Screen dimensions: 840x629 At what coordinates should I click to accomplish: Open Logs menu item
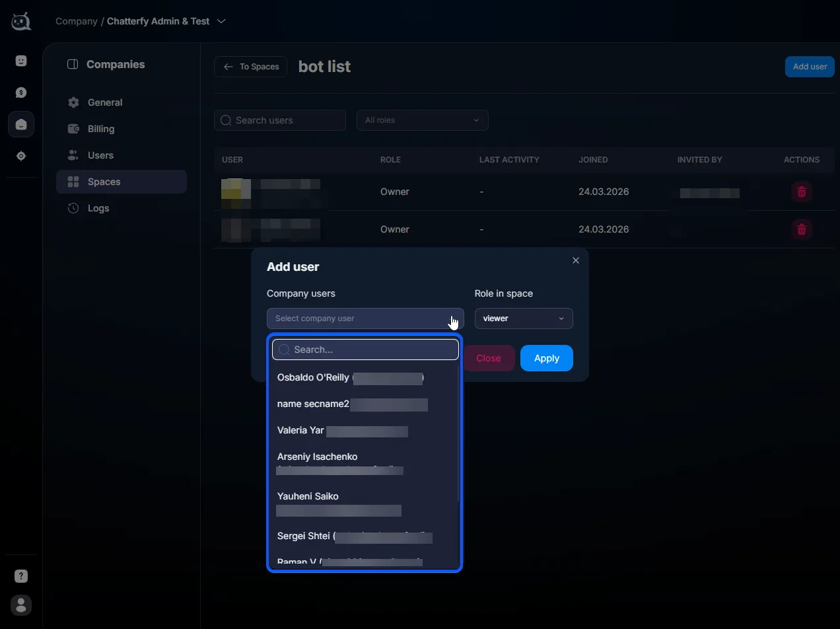pos(122,208)
